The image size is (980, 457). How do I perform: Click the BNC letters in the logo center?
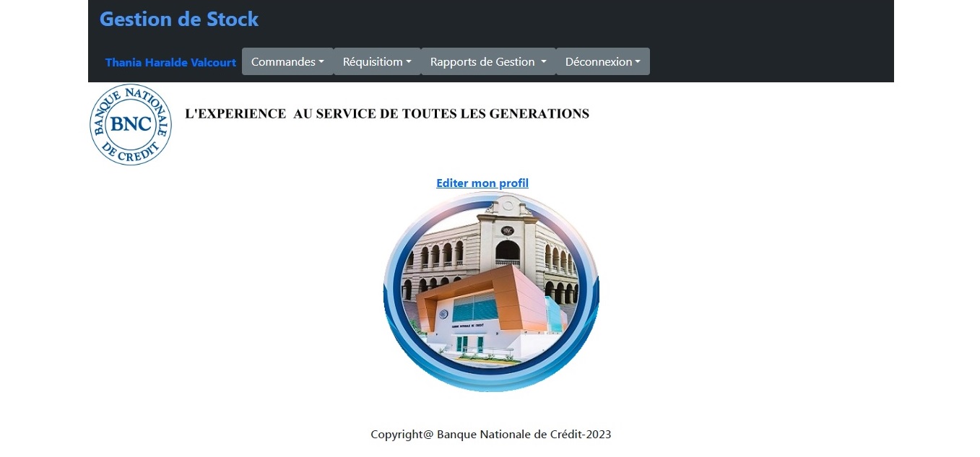[131, 124]
